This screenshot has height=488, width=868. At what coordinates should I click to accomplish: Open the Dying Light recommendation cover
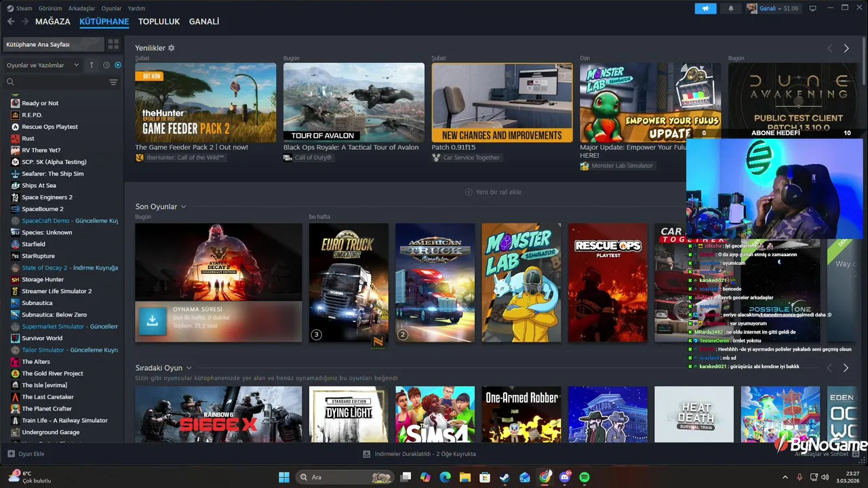click(349, 414)
